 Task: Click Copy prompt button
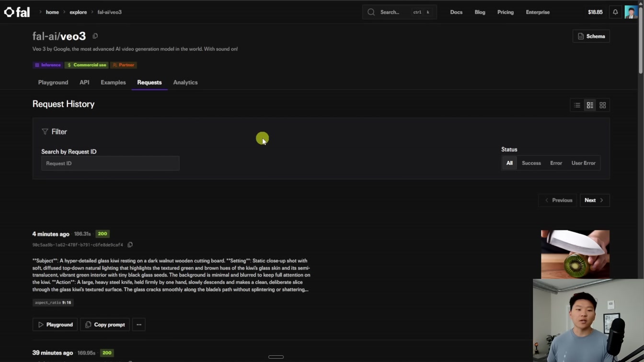click(105, 325)
